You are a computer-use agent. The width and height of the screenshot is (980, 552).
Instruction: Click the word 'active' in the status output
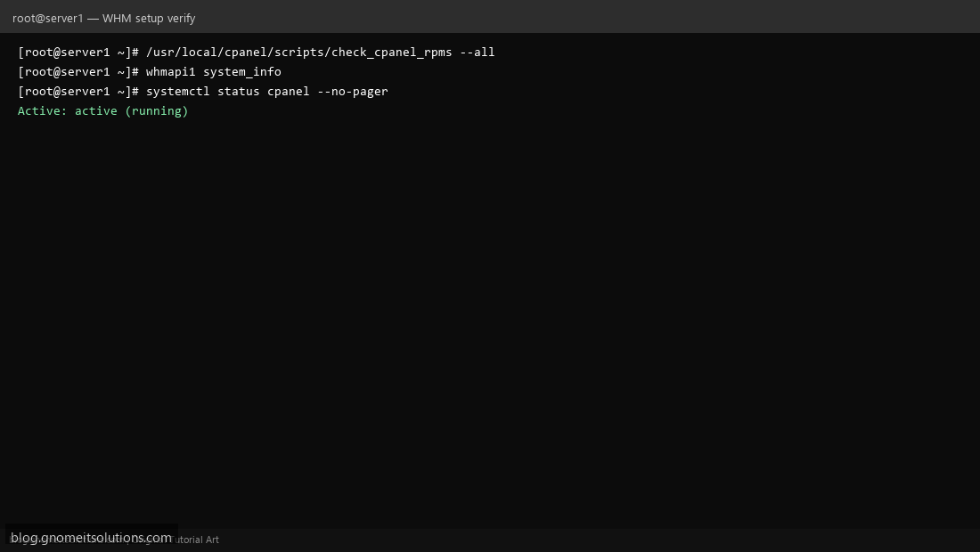95,111
